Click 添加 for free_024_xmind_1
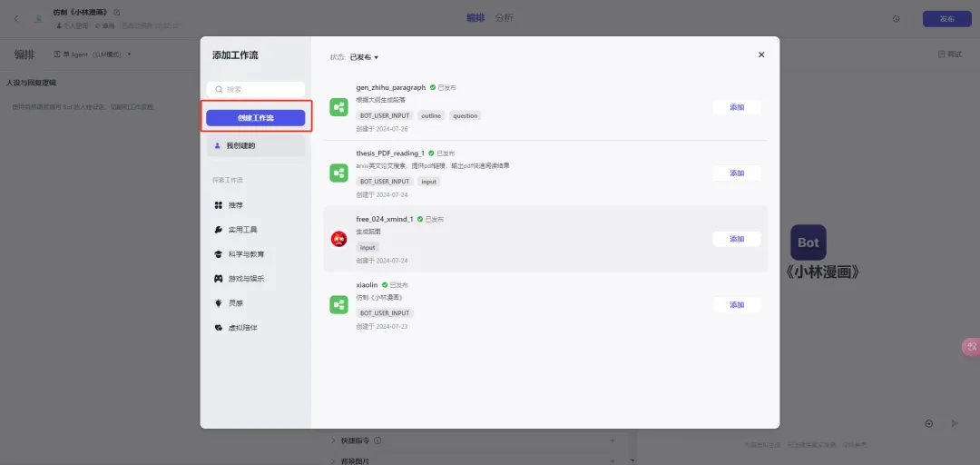The height and width of the screenshot is (465, 980). (x=737, y=239)
